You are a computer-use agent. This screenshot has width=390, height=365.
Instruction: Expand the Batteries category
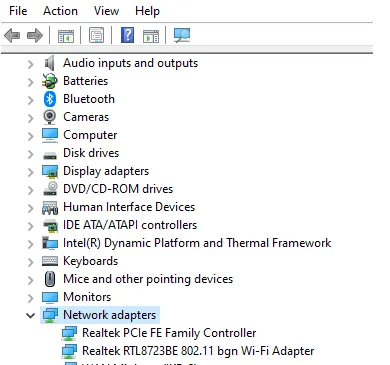click(x=31, y=82)
